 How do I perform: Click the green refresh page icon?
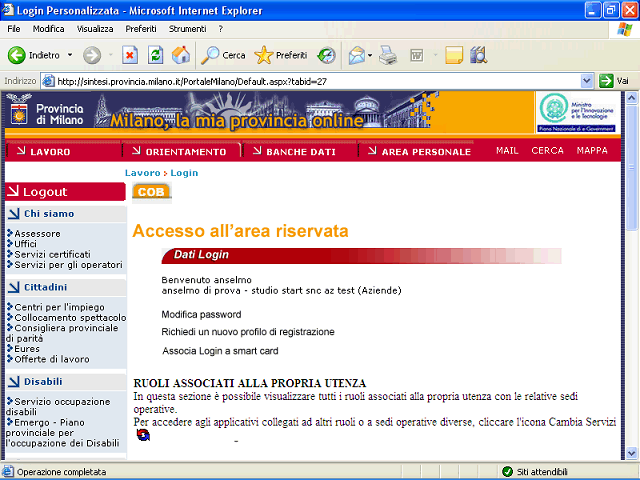[x=156, y=55]
